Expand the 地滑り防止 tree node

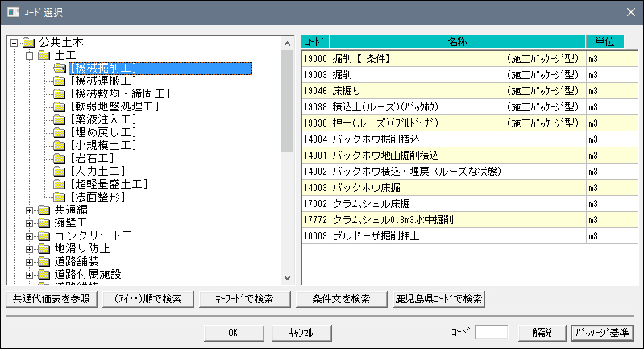click(29, 249)
